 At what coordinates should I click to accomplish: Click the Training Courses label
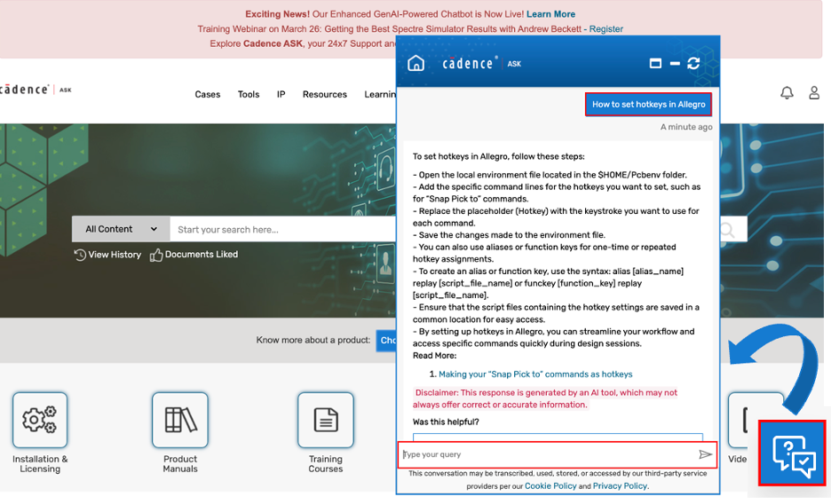326,464
